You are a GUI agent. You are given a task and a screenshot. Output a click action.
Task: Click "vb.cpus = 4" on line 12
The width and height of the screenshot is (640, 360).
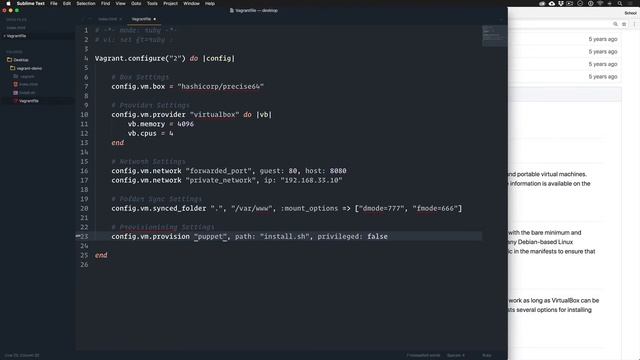[151, 133]
